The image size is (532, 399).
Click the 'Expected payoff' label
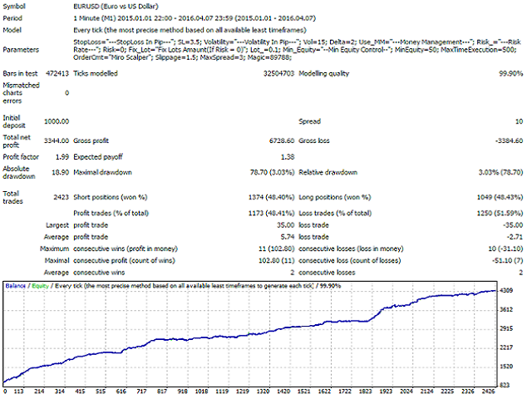[x=98, y=157]
